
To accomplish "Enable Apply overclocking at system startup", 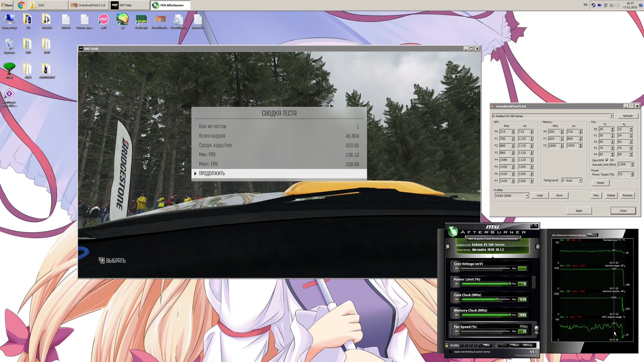I will pyautogui.click(x=450, y=352).
